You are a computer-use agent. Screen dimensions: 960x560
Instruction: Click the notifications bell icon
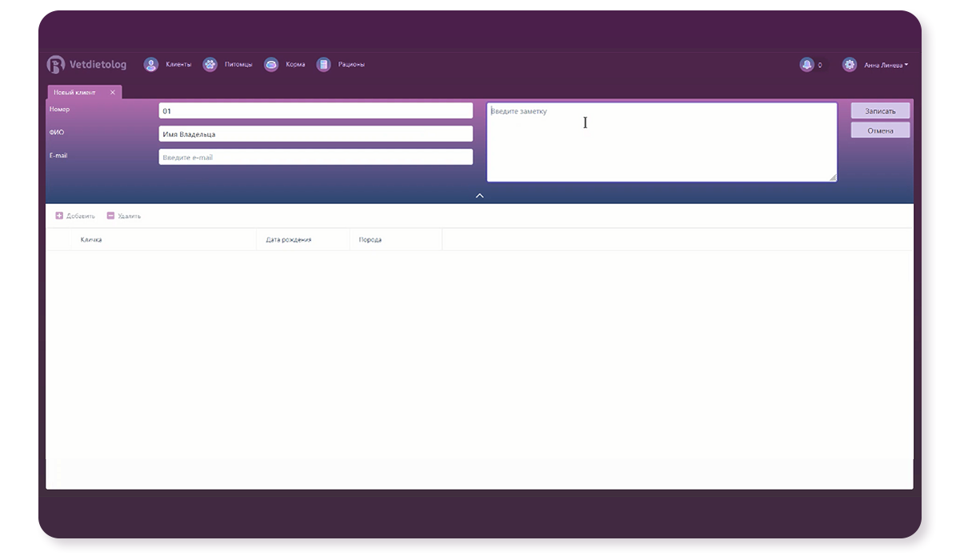click(x=806, y=65)
